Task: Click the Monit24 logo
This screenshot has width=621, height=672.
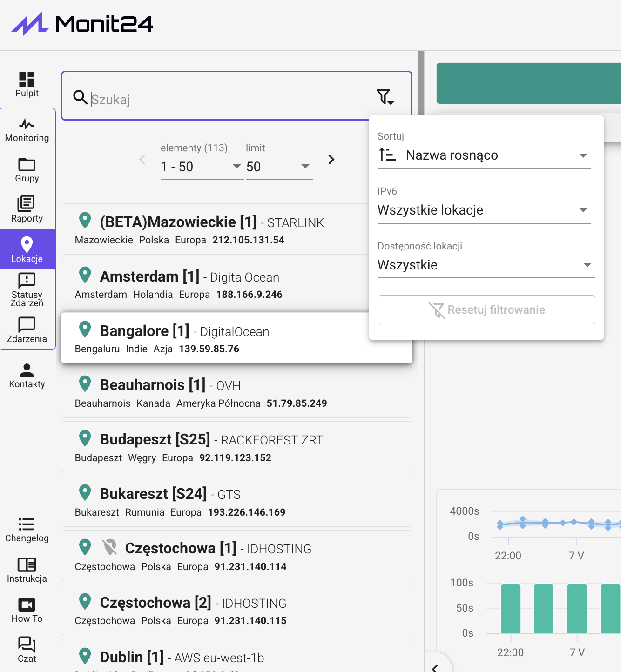Action: 82,24
